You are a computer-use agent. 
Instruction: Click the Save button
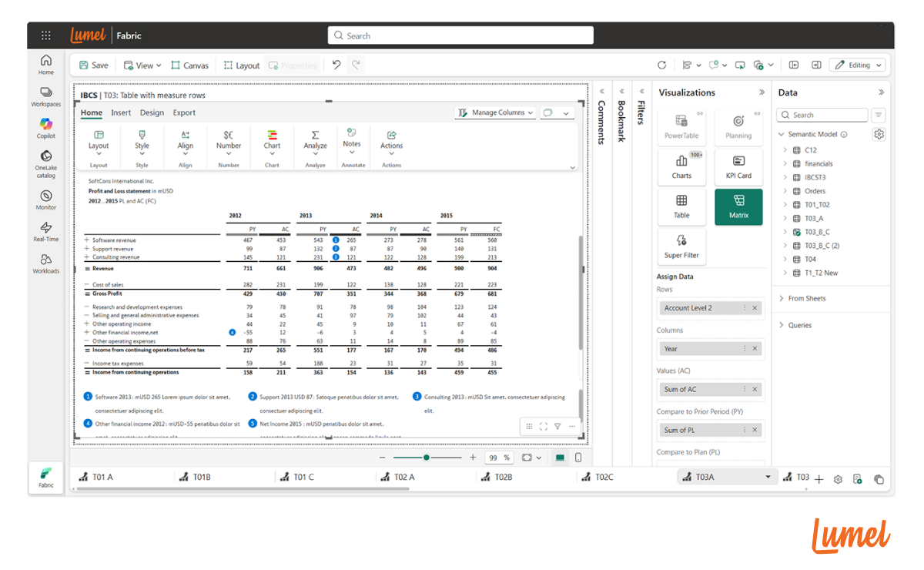coord(93,65)
